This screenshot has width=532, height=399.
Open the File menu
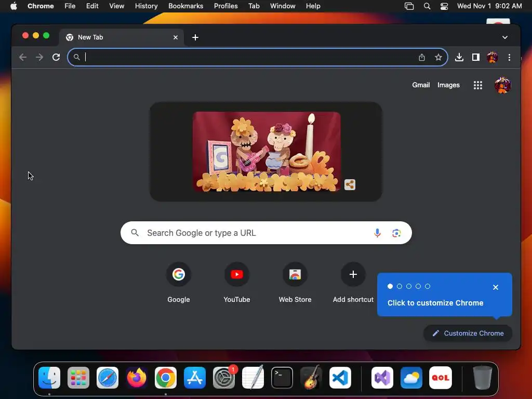pos(70,6)
